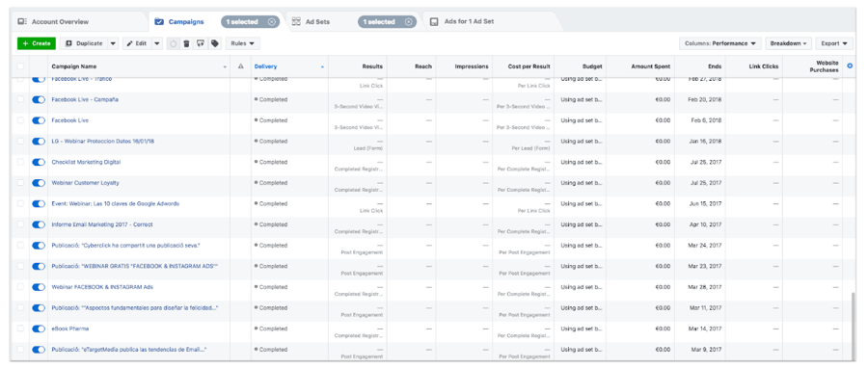The image size is (868, 368).
Task: Sort by the Results column header
Action: 372,66
